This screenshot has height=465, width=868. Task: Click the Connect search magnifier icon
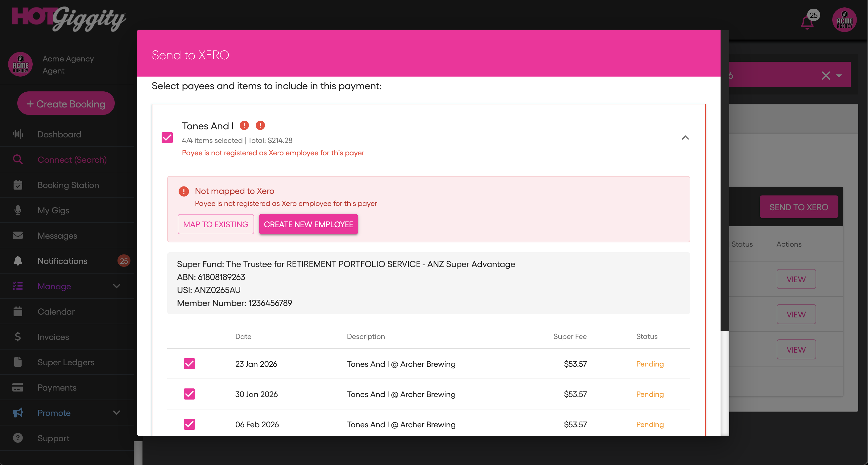[x=18, y=160]
